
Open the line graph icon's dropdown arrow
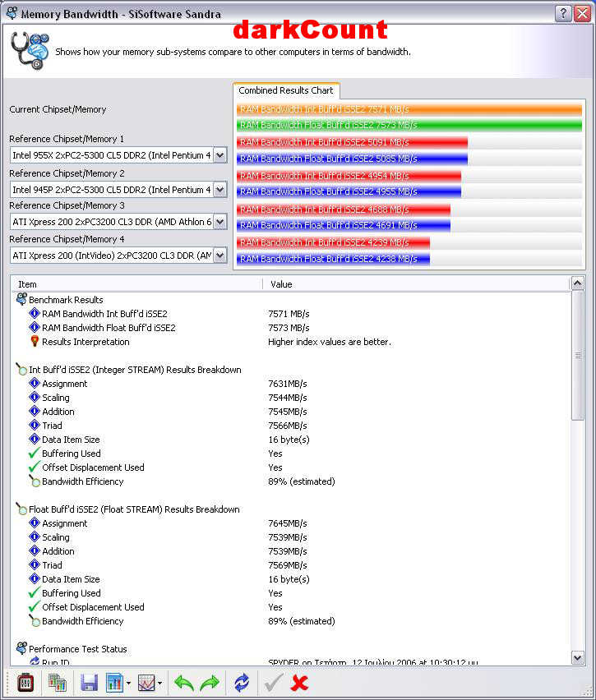pos(160,684)
